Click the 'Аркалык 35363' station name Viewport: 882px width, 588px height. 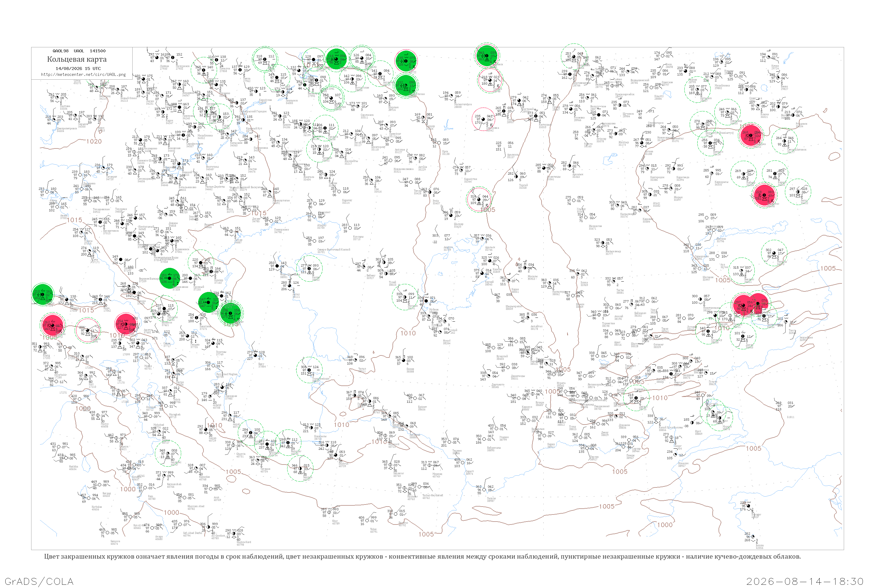pyautogui.click(x=578, y=176)
